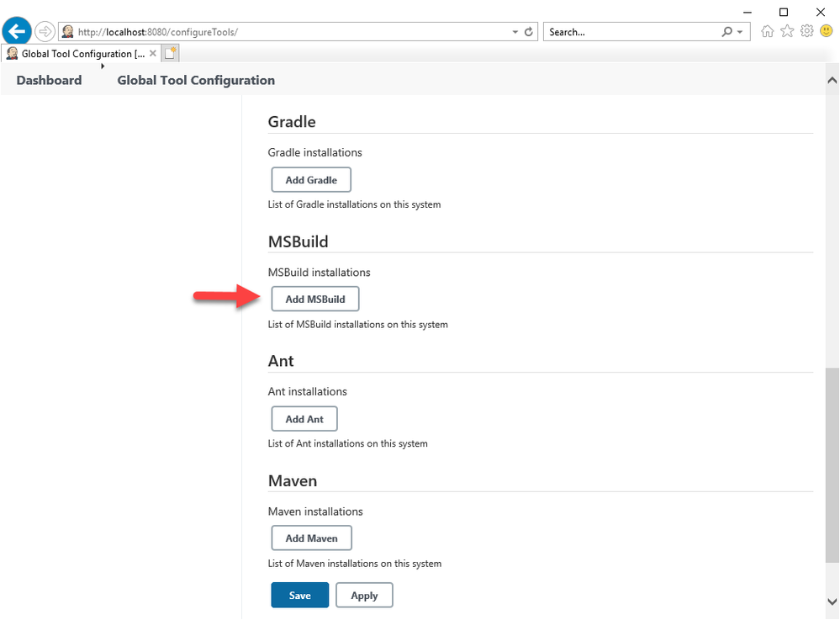The height and width of the screenshot is (620, 840).
Task: Click 'List of MSBuild installations on this system'
Action: click(x=358, y=325)
